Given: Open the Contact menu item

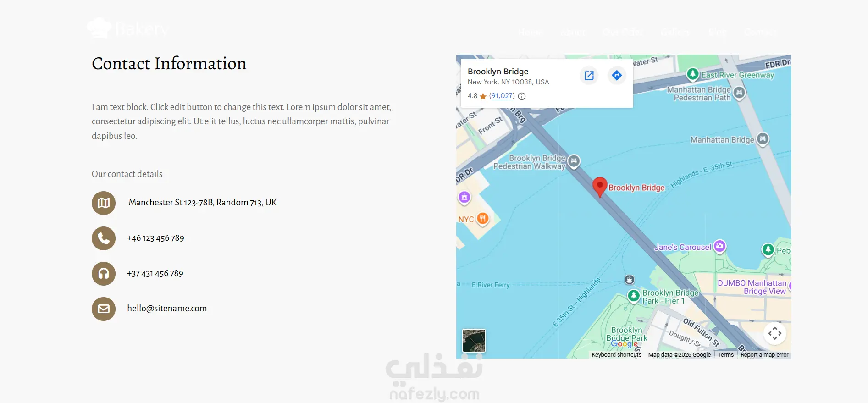Looking at the screenshot, I should [x=760, y=32].
